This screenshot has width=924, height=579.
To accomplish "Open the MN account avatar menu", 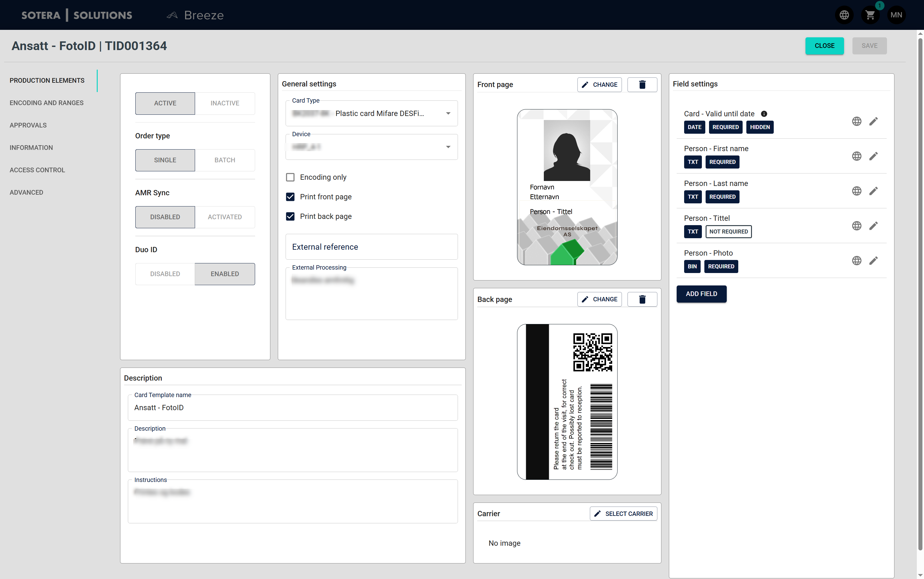I will [x=896, y=15].
